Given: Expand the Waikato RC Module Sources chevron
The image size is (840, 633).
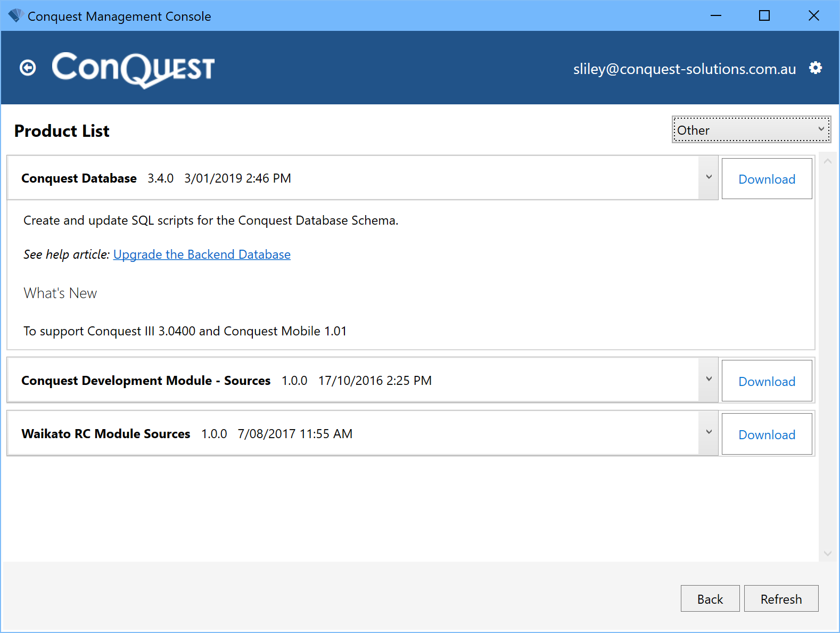Looking at the screenshot, I should click(x=709, y=432).
